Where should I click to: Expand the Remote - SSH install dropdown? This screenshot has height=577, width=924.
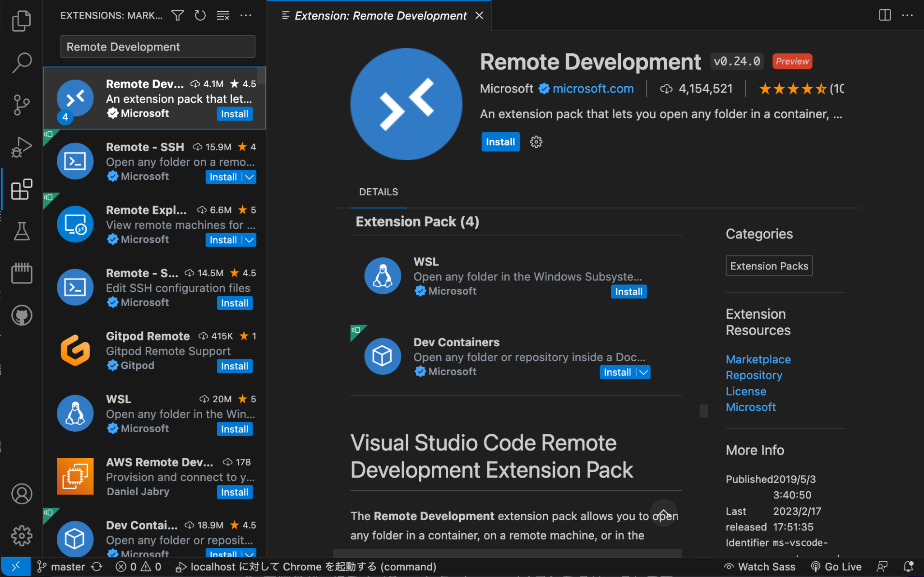[249, 177]
